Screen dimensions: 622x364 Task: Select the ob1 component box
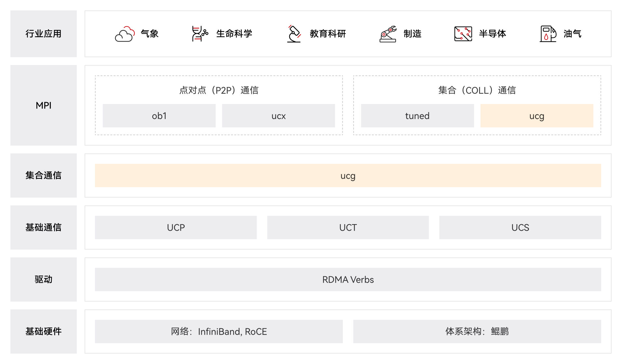pyautogui.click(x=159, y=116)
